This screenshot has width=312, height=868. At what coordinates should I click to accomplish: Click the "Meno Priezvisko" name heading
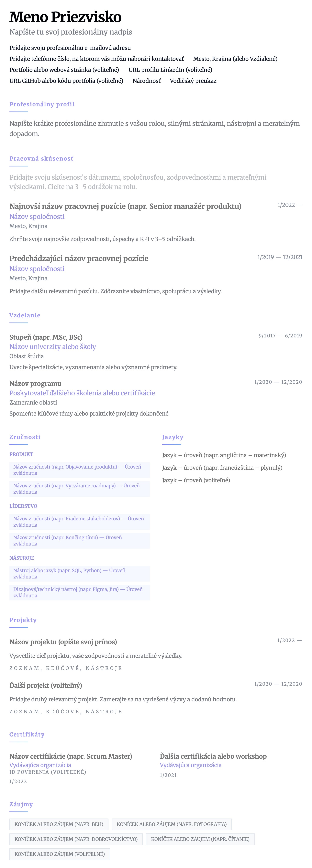(x=65, y=17)
